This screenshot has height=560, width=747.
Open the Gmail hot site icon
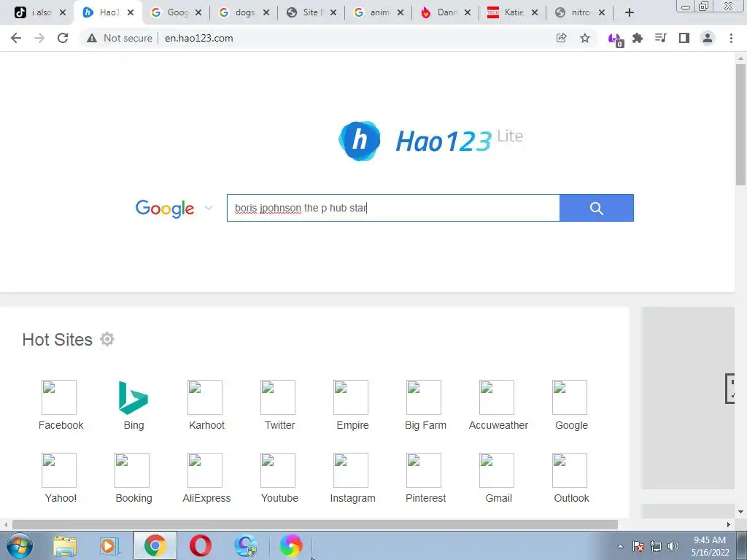click(496, 470)
